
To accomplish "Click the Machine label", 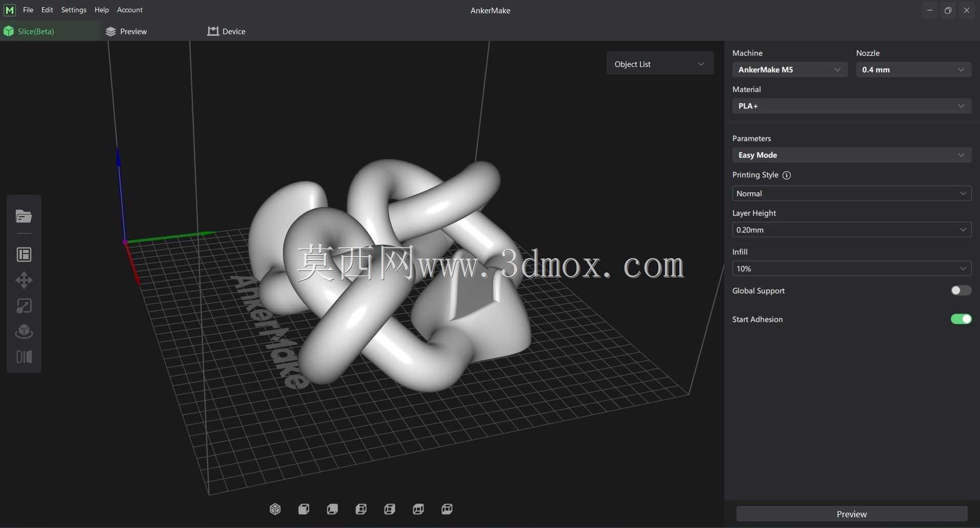I will (747, 53).
